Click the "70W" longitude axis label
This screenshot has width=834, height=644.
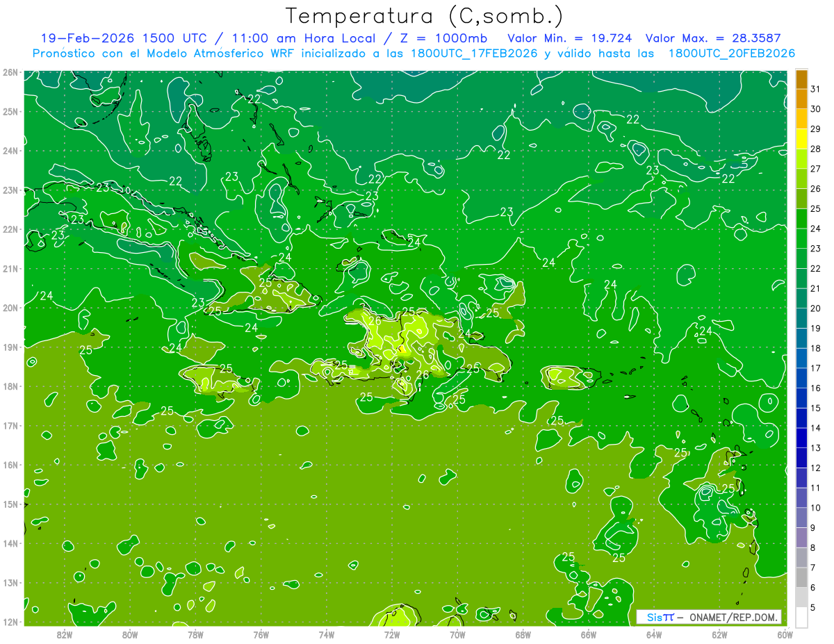[457, 634]
